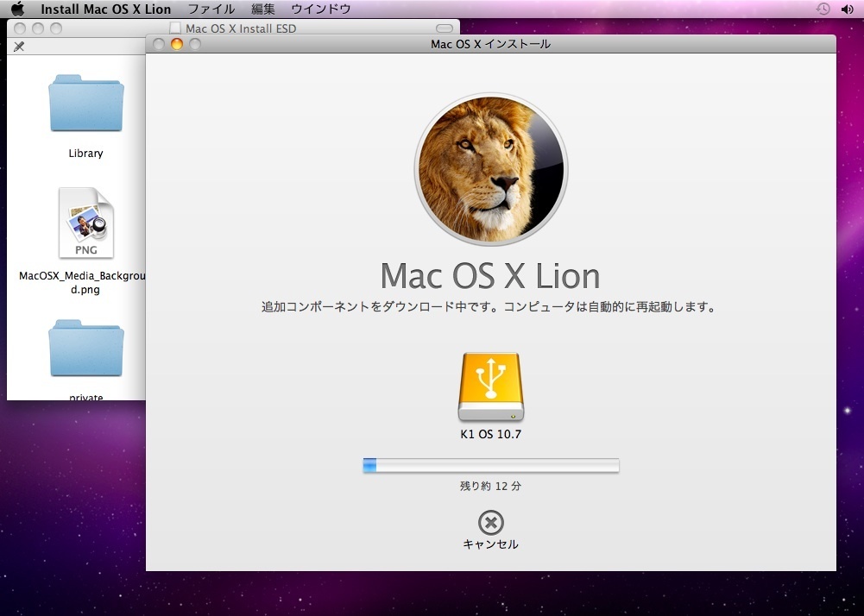Open the private folder
This screenshot has width=864, height=616.
click(x=85, y=349)
